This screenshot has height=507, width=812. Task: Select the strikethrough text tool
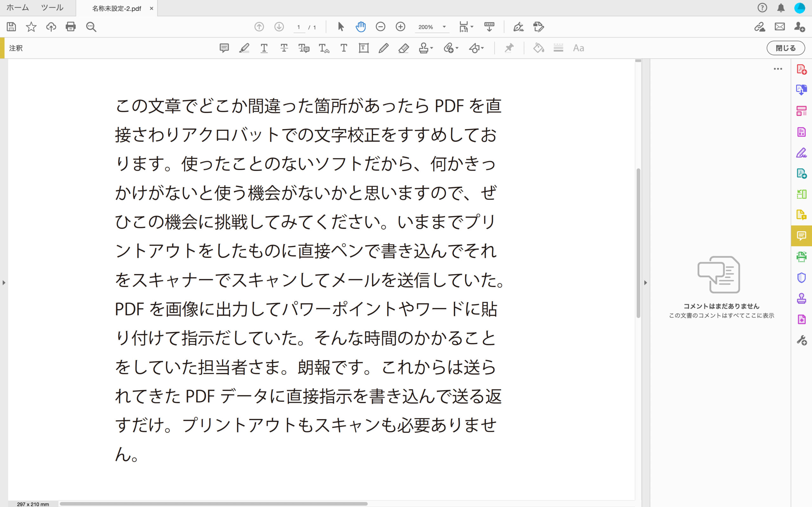[284, 48]
